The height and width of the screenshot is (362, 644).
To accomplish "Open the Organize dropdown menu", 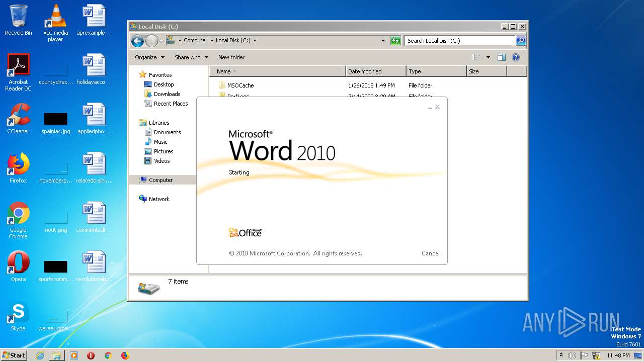I will pos(149,57).
